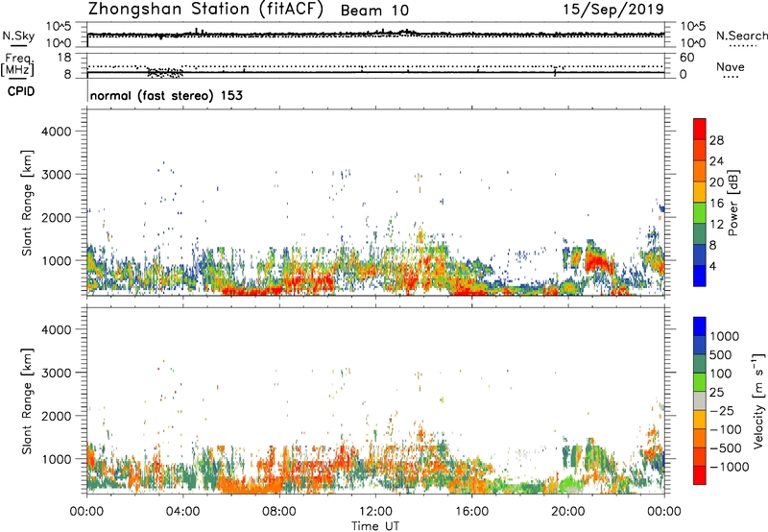Viewport: 768px width, 532px height.
Task: Click 2000 tick in the power panel
Action: point(57,217)
